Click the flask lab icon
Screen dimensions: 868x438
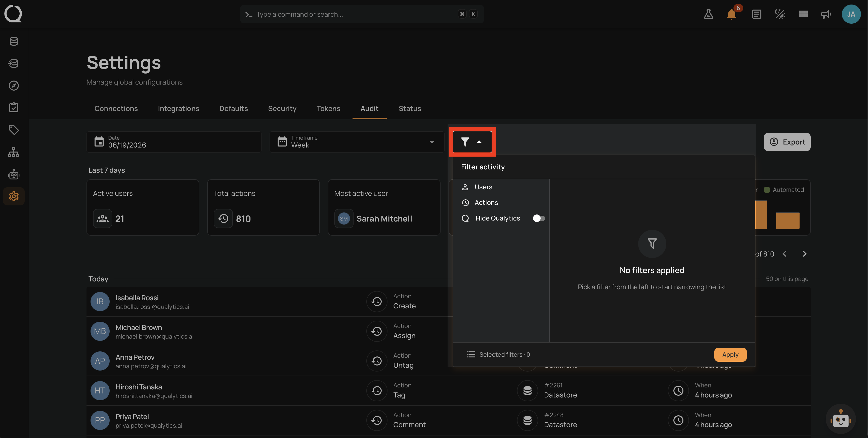pos(708,14)
